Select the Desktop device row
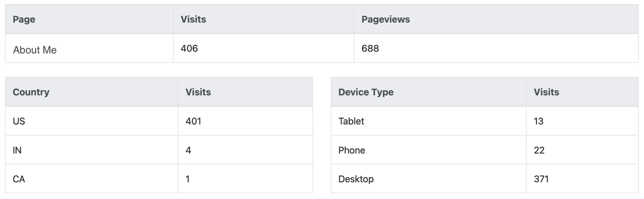Screen dimensions: 644x199 pos(356,179)
